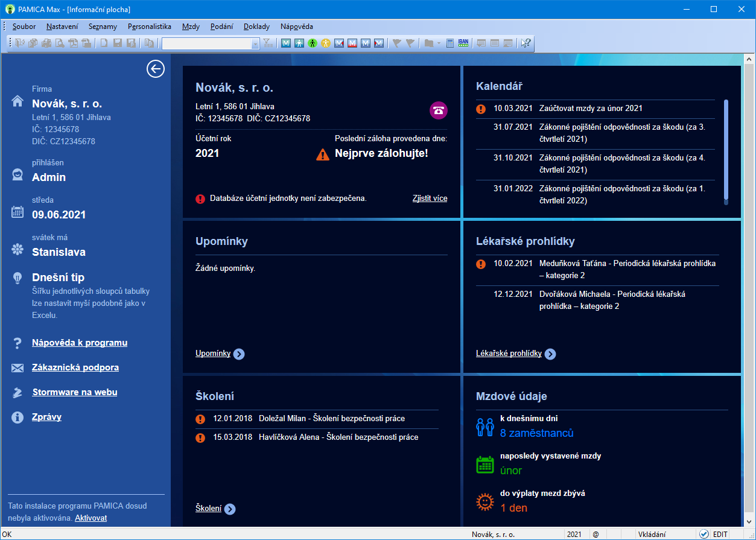Click the context help cursor-question icon
This screenshot has height=540, width=756.
click(526, 43)
